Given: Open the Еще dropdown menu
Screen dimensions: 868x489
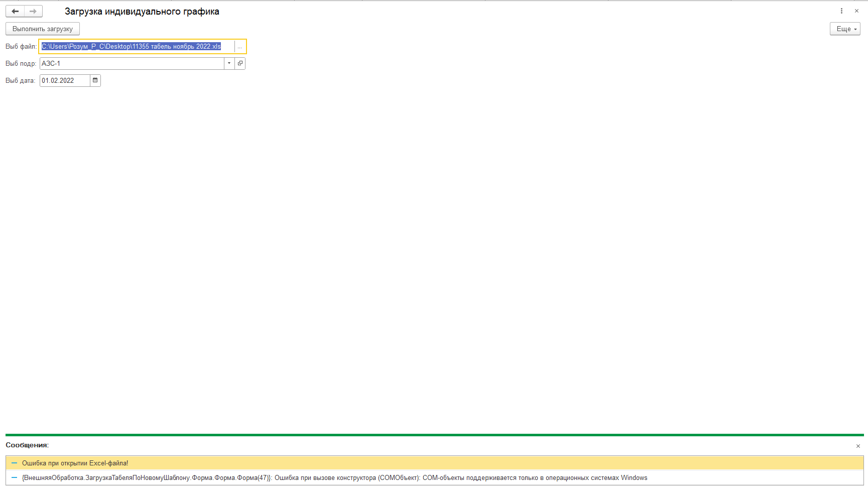Looking at the screenshot, I should tap(845, 29).
